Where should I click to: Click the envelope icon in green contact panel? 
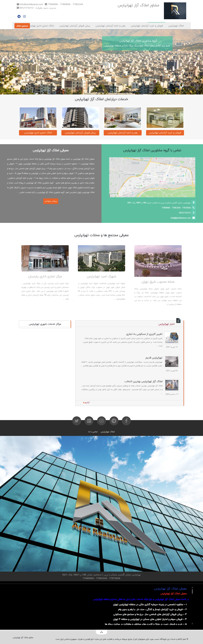pyautogui.click(x=194, y=218)
